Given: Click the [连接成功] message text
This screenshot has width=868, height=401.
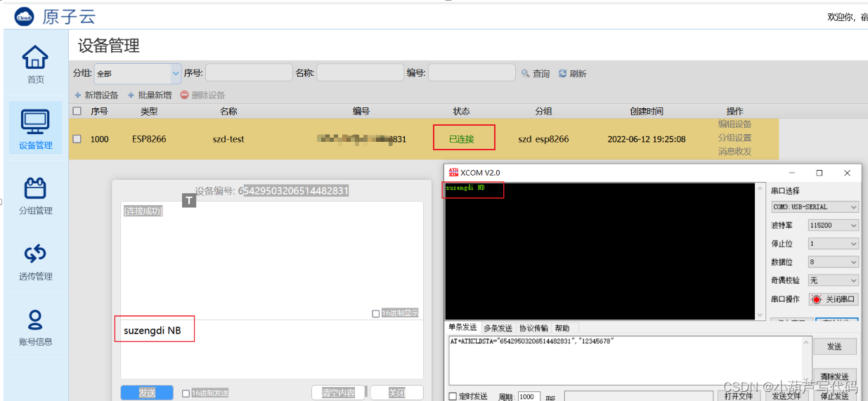Looking at the screenshot, I should (x=143, y=211).
